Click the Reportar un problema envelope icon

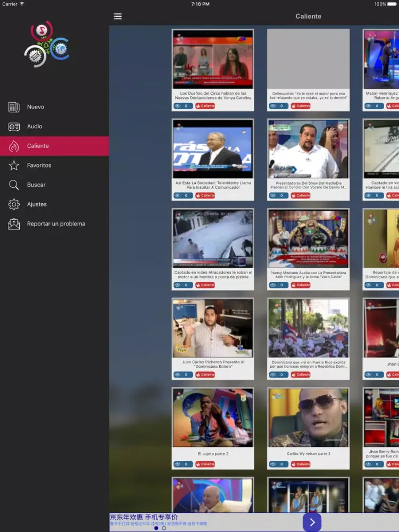[x=14, y=224]
